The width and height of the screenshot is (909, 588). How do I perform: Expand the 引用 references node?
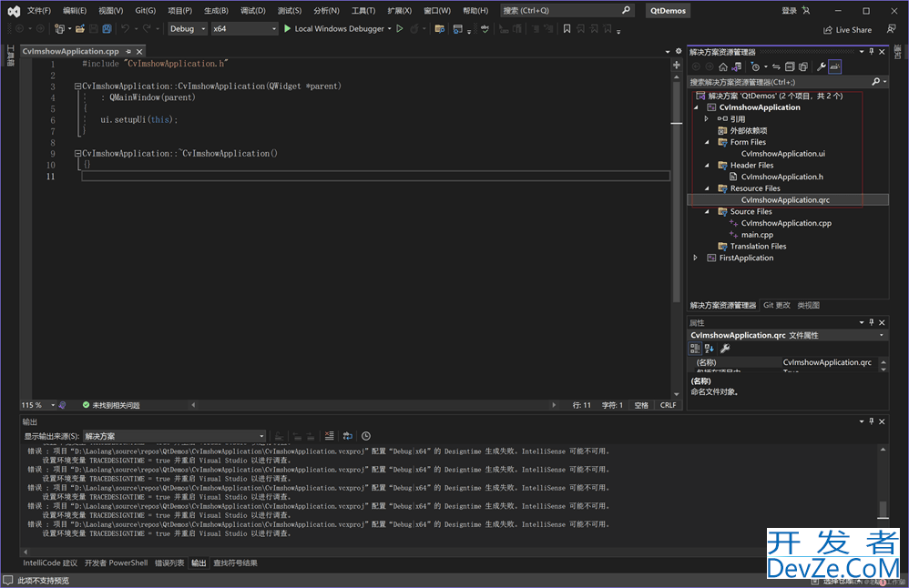pyautogui.click(x=707, y=118)
